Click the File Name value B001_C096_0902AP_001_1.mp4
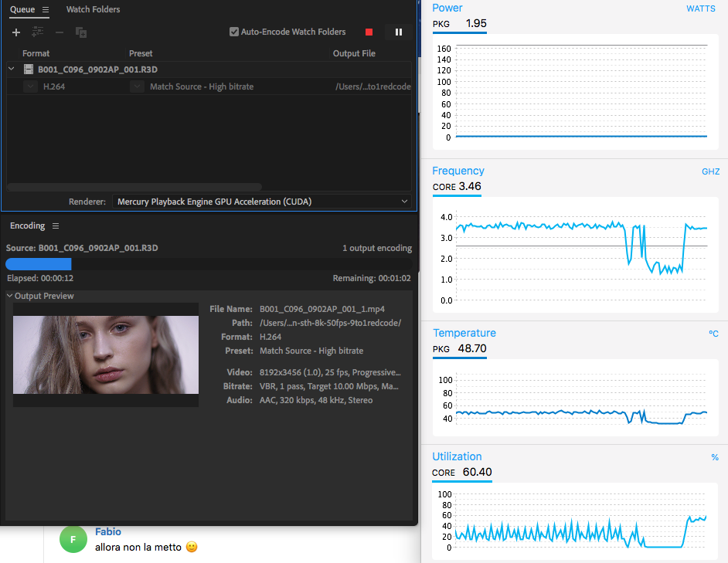This screenshot has width=728, height=563. [321, 309]
